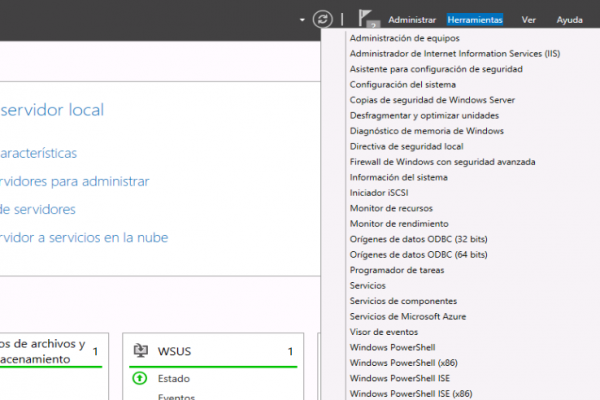
Task: Click 'servidor a servicios en la nube' link
Action: click(x=84, y=237)
